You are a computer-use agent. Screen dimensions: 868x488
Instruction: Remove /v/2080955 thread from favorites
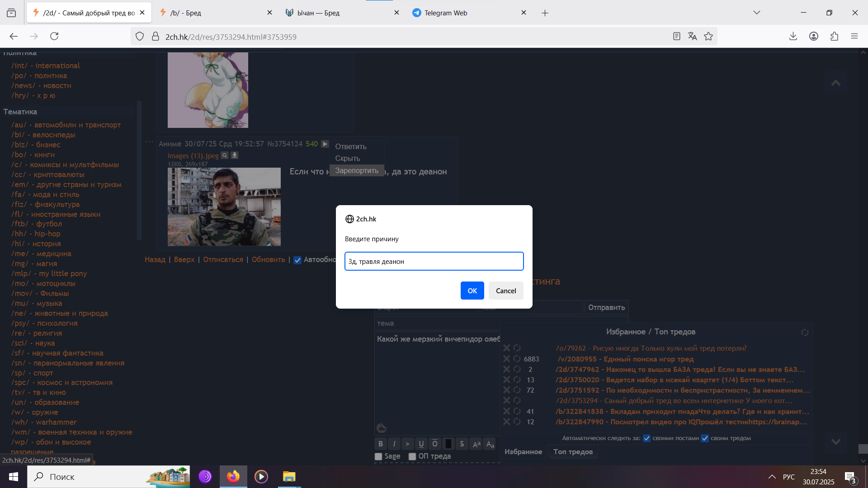pos(507,359)
